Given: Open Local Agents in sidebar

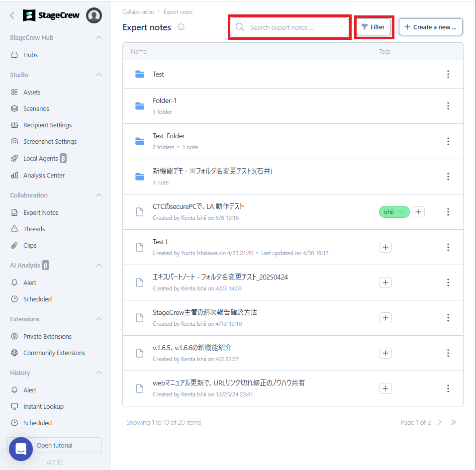Looking at the screenshot, I should (40, 158).
